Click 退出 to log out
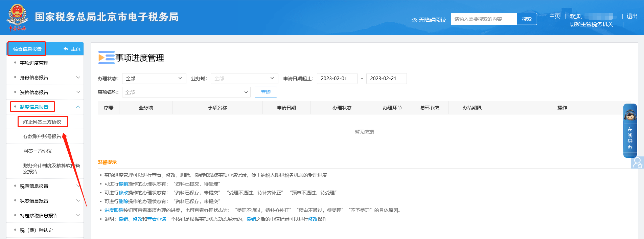 (x=632, y=16)
